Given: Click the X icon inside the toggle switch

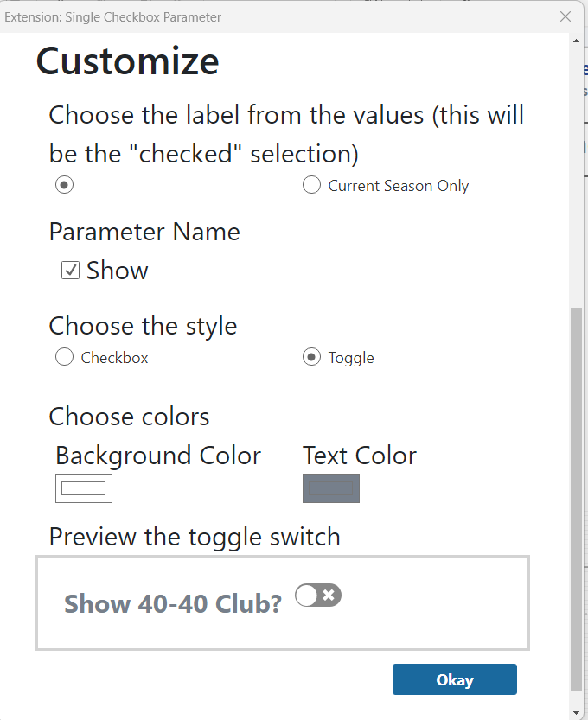Looking at the screenshot, I should pyautogui.click(x=329, y=595).
